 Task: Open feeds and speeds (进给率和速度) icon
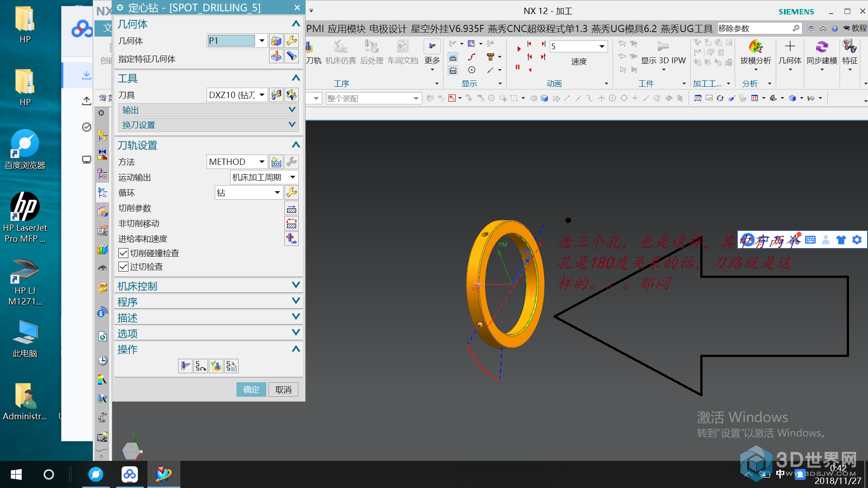(292, 239)
